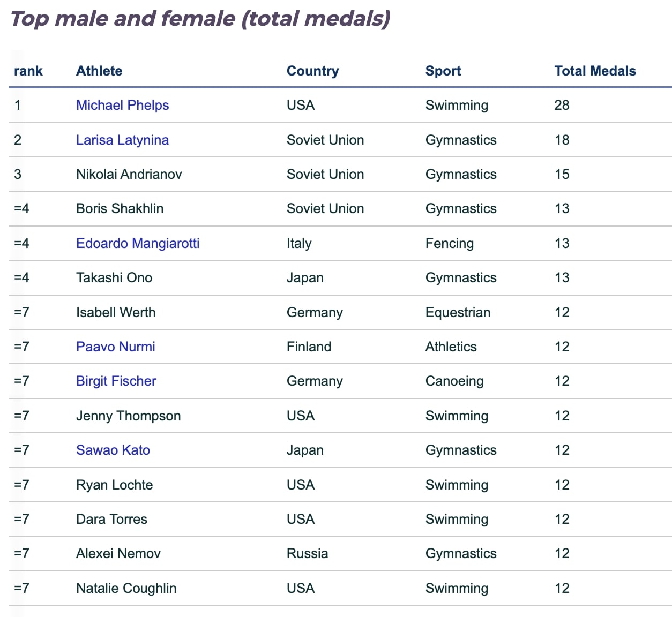Click the rank column header
This screenshot has height=617, width=672.
point(28,71)
